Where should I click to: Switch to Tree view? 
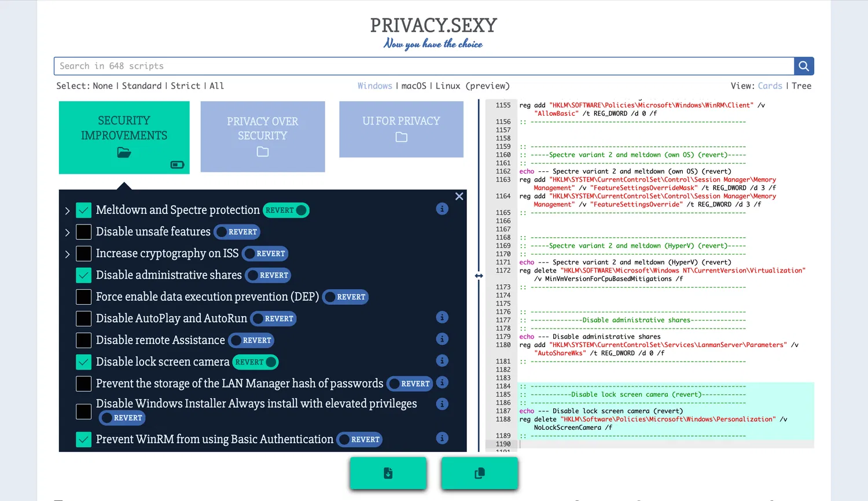click(801, 86)
